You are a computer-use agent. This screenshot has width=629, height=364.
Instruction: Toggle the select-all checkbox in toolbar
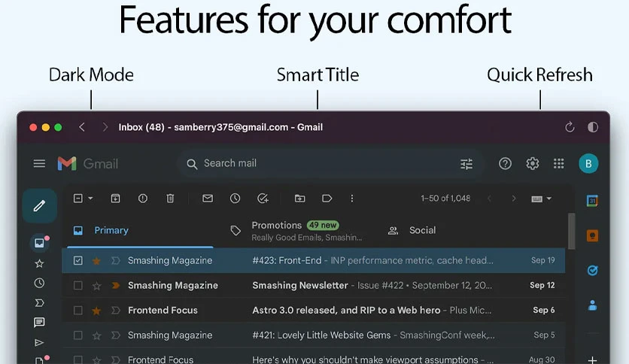(x=77, y=199)
